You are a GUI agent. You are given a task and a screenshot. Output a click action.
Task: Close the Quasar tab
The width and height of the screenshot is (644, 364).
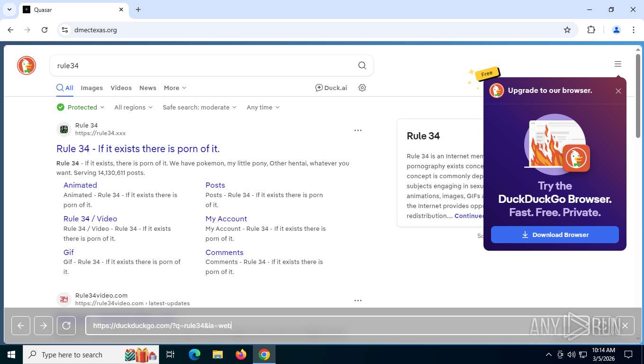pos(121,9)
